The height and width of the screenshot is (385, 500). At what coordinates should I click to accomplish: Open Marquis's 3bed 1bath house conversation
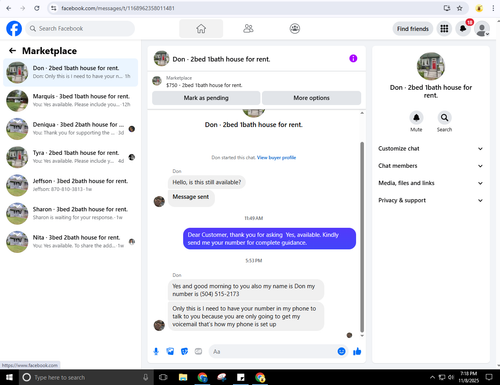pyautogui.click(x=70, y=100)
